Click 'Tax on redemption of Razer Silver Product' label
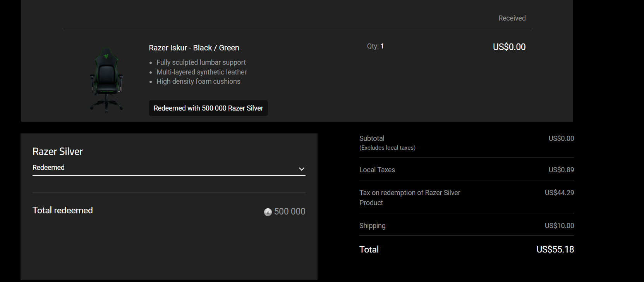The height and width of the screenshot is (282, 644). coord(410,198)
